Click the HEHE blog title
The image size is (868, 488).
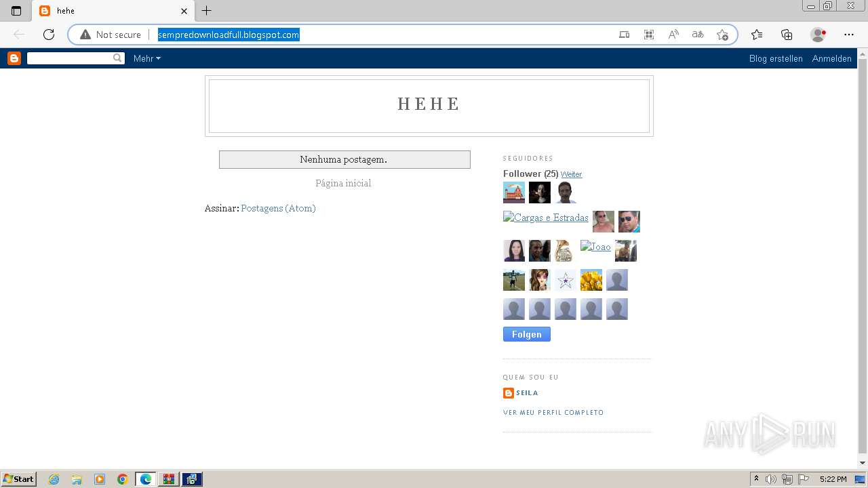[x=429, y=104]
